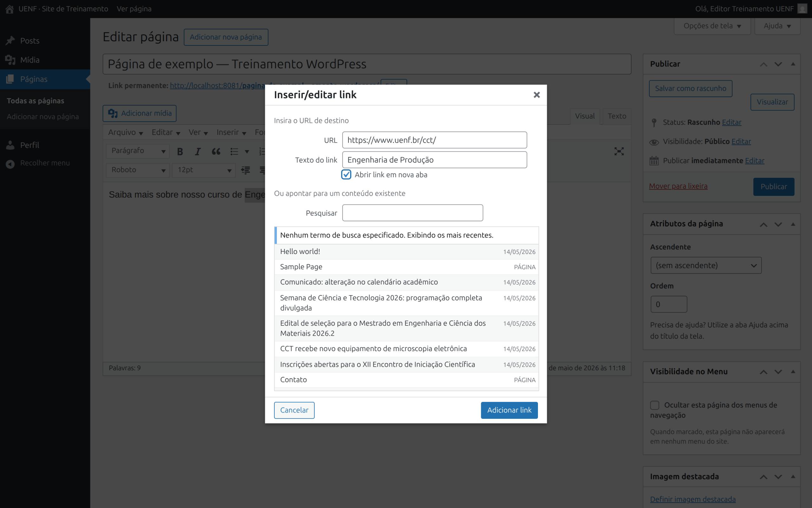This screenshot has width=812, height=508.
Task: Move Visibilidade no Menu panel down
Action: point(778,372)
